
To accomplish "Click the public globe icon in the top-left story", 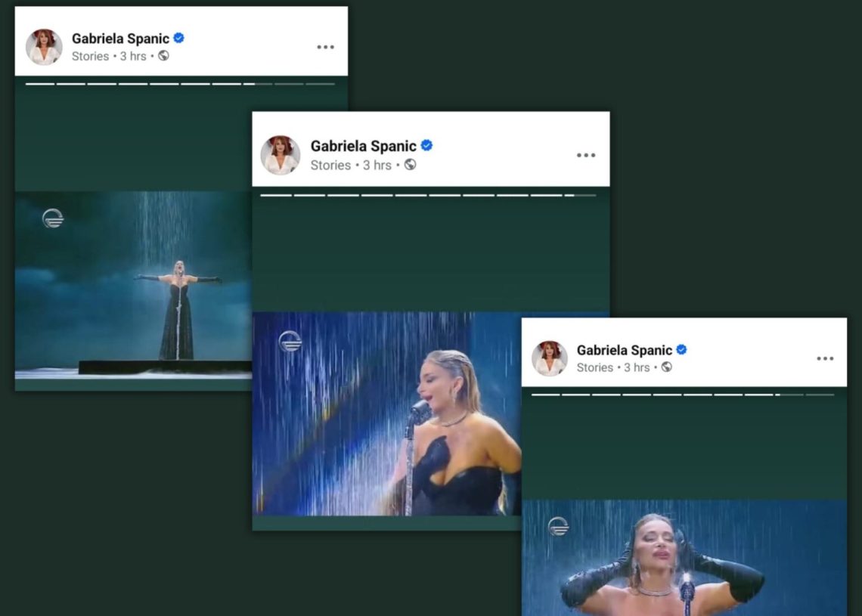I will point(163,56).
